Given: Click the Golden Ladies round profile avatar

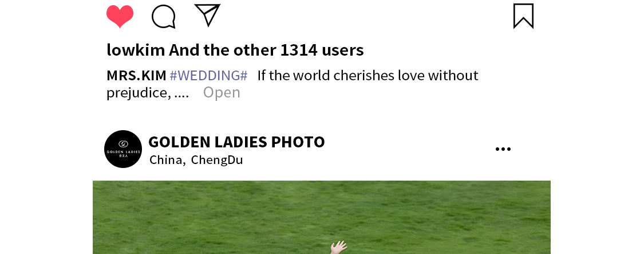Looking at the screenshot, I should coord(123,149).
